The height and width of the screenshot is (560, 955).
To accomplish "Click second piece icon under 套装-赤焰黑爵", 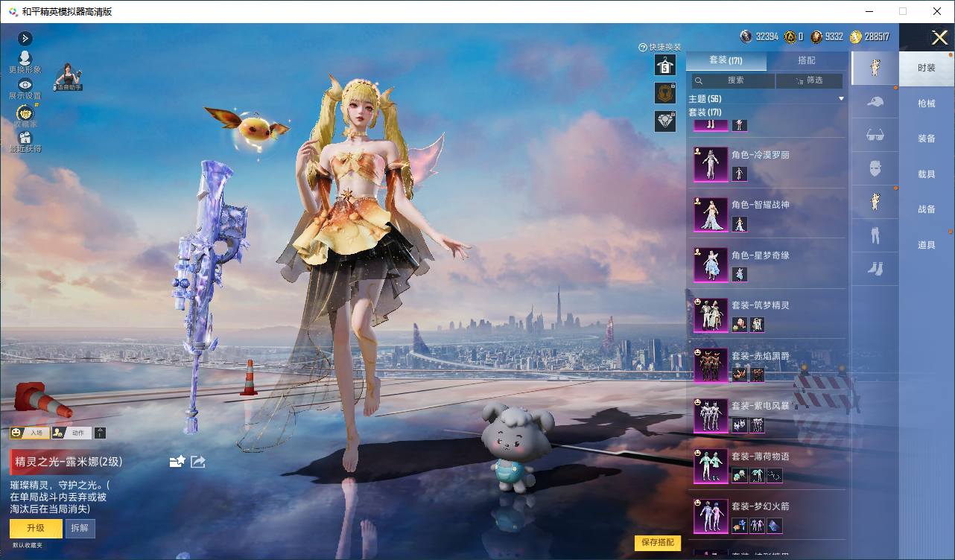I will tap(757, 375).
